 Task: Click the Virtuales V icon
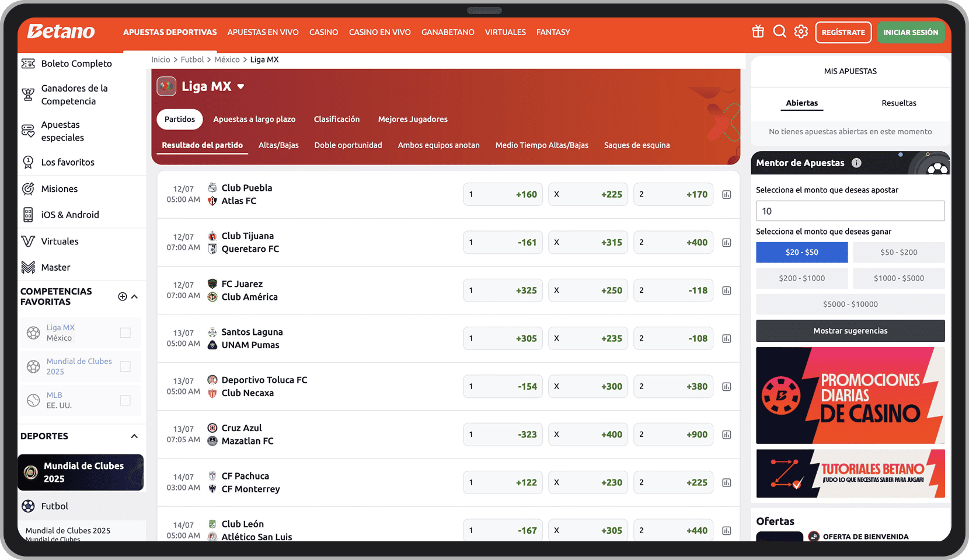pyautogui.click(x=28, y=241)
